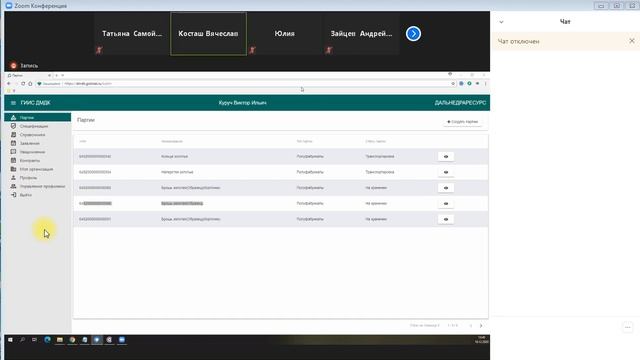Screen dimensions: 640x360
Task: Reload the page in browser
Action: (23, 84)
